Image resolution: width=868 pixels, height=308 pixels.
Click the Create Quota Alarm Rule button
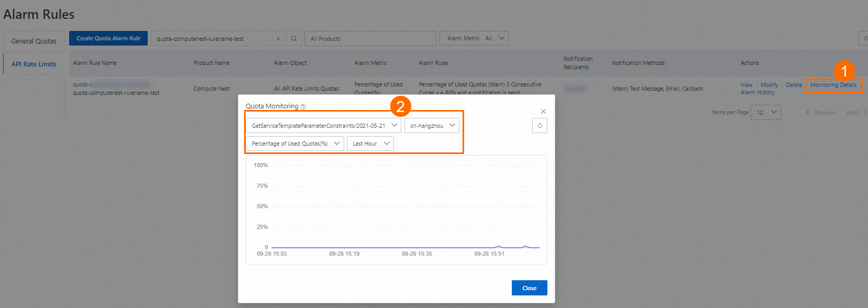point(108,38)
